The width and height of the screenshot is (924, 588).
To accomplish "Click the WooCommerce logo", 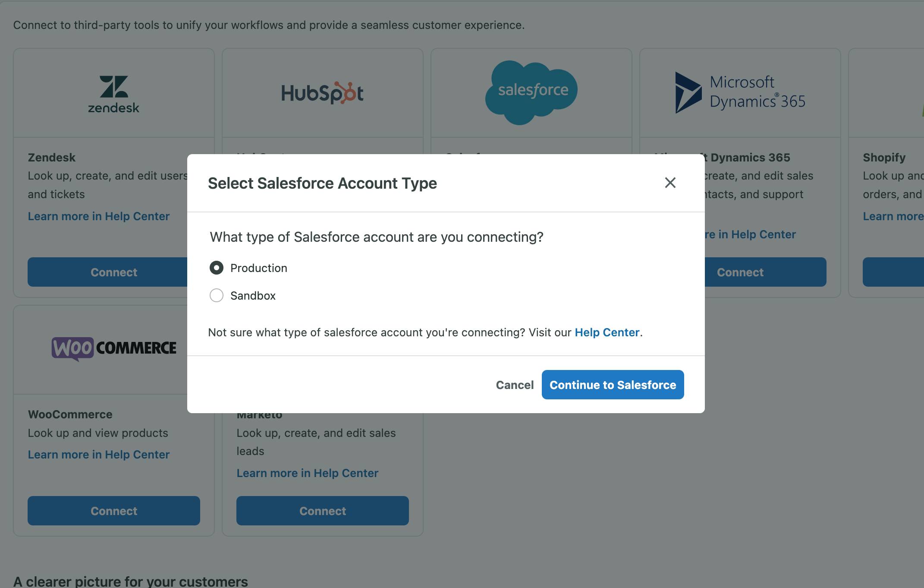I will click(x=114, y=348).
